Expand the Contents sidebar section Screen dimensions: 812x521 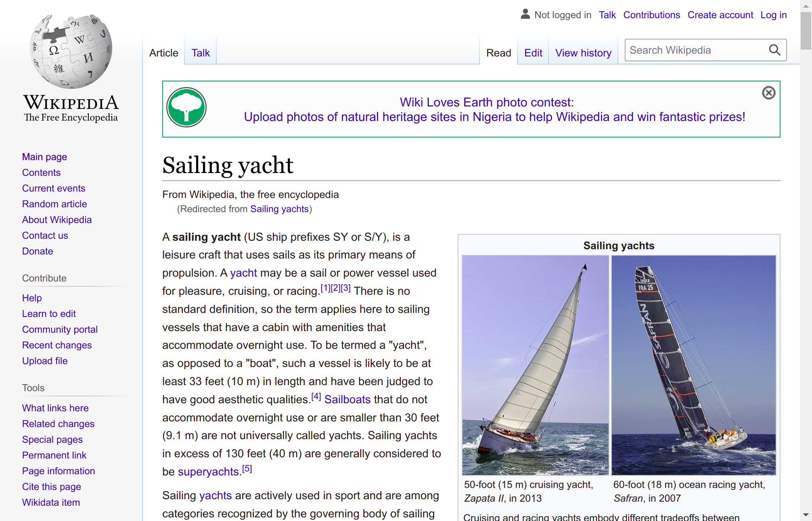41,173
